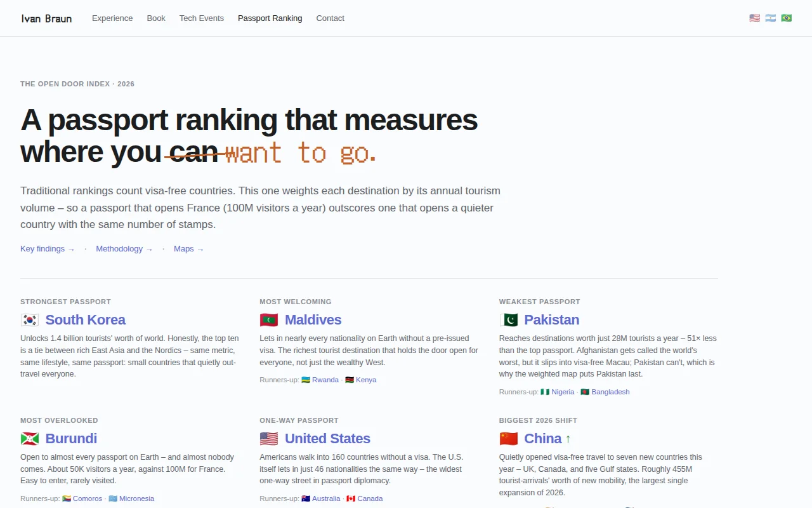
Task: Click the Nigeria flag next to runner-up
Action: click(545, 392)
